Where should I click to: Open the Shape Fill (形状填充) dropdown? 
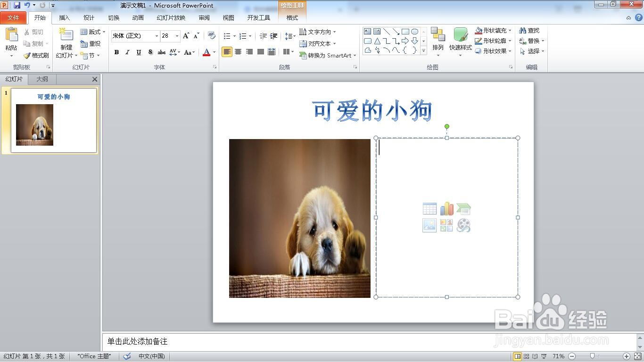(493, 31)
